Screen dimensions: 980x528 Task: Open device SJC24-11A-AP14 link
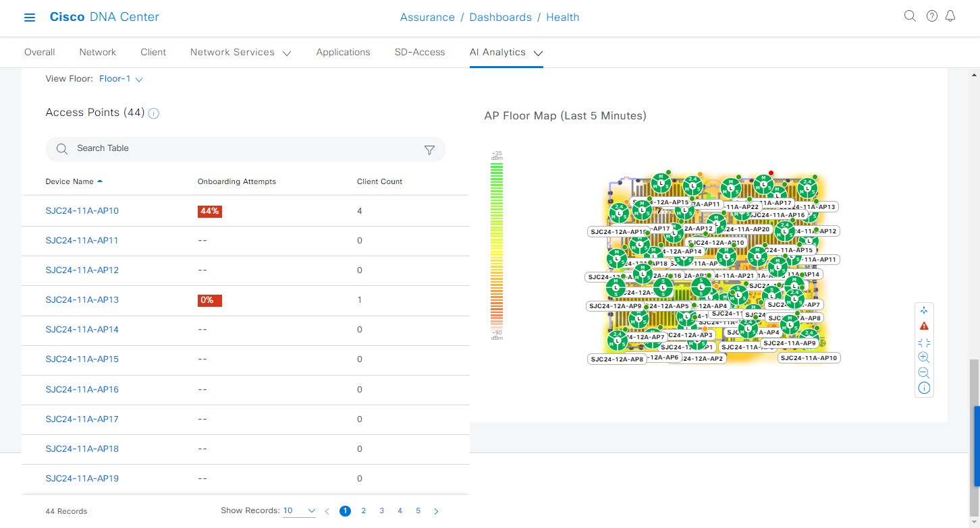(82, 329)
